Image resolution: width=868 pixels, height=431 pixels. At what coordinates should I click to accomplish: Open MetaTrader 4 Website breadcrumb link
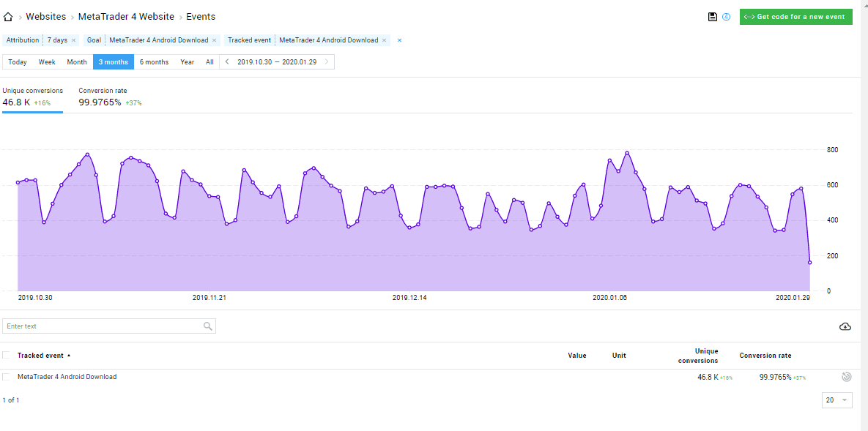coord(126,17)
